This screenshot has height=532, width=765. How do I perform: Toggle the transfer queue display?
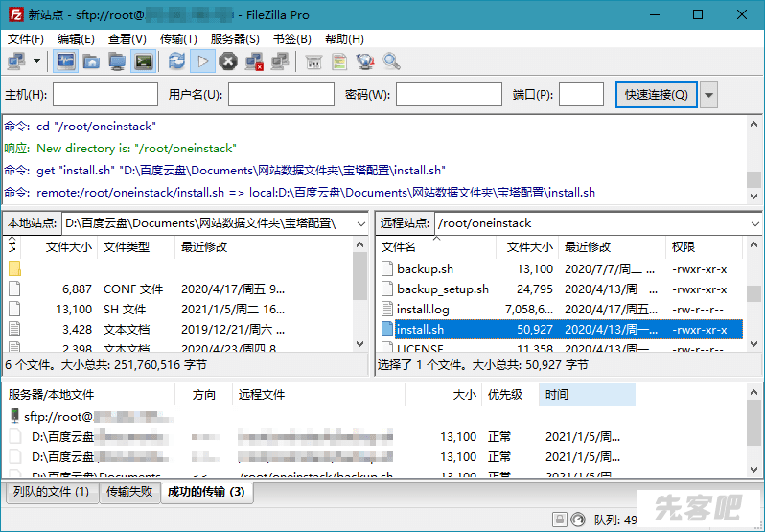click(x=143, y=61)
